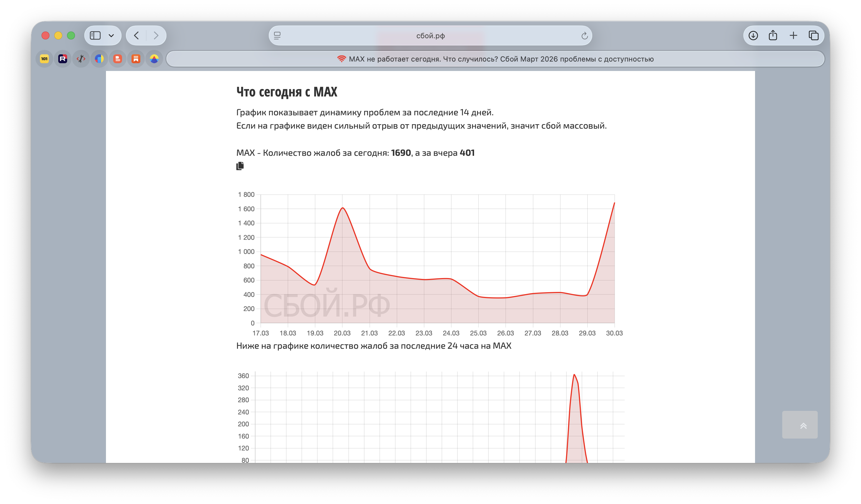Show the downloads list
The width and height of the screenshot is (861, 504).
click(753, 35)
